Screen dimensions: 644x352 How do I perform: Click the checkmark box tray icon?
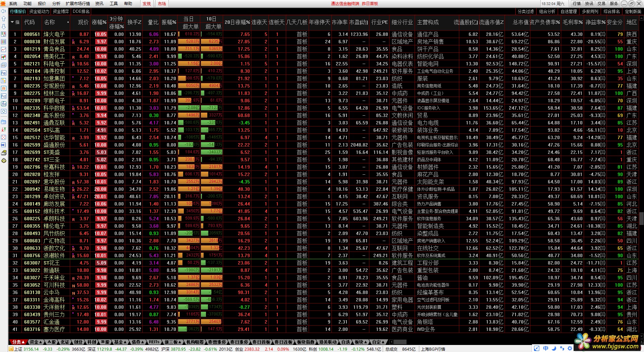tap(537, 348)
